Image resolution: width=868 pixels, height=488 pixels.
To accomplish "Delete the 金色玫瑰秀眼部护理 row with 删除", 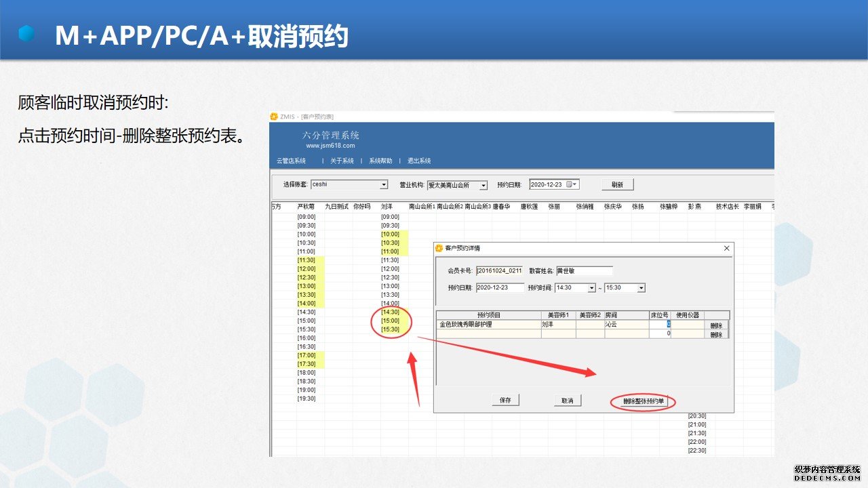I will tap(716, 325).
